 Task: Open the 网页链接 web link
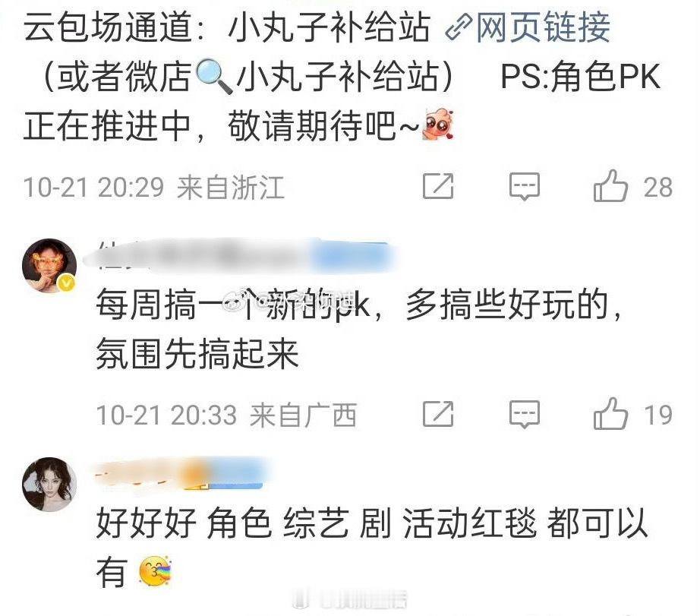point(543,27)
